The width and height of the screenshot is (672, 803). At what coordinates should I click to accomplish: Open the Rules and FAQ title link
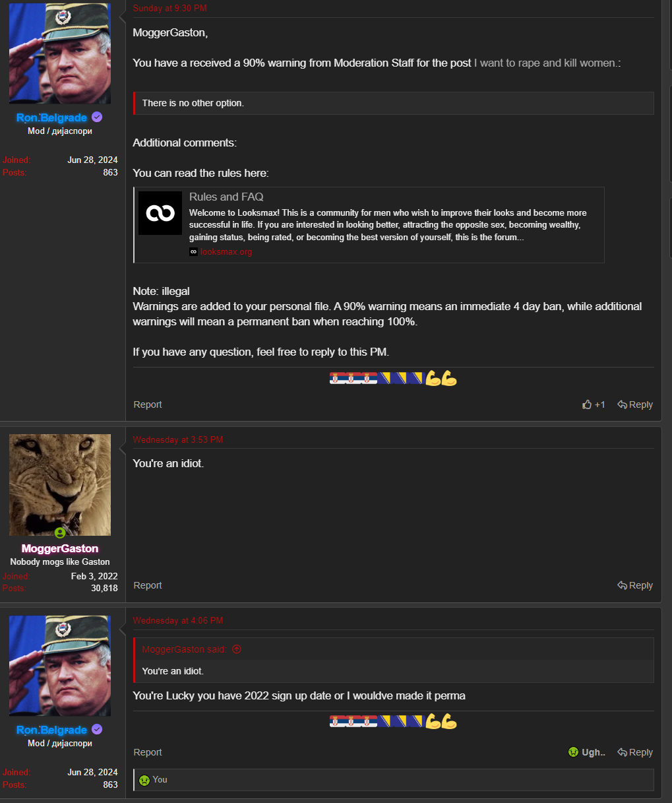point(226,197)
